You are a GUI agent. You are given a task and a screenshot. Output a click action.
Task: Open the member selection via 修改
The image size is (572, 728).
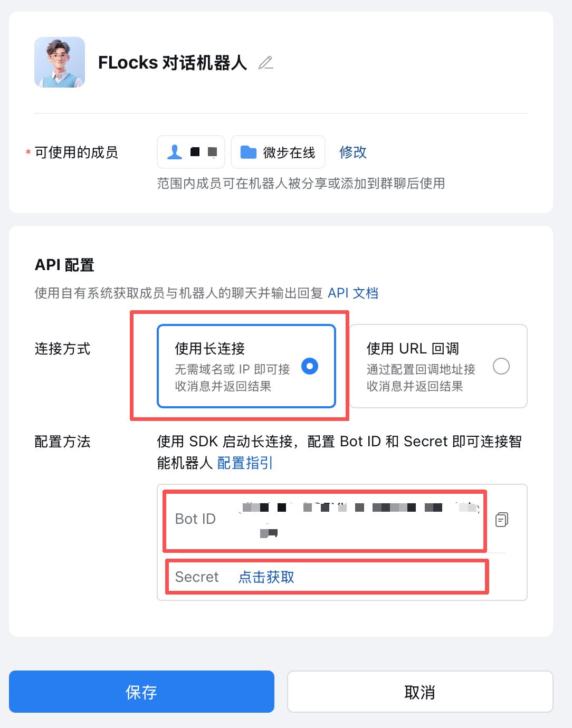click(x=352, y=152)
